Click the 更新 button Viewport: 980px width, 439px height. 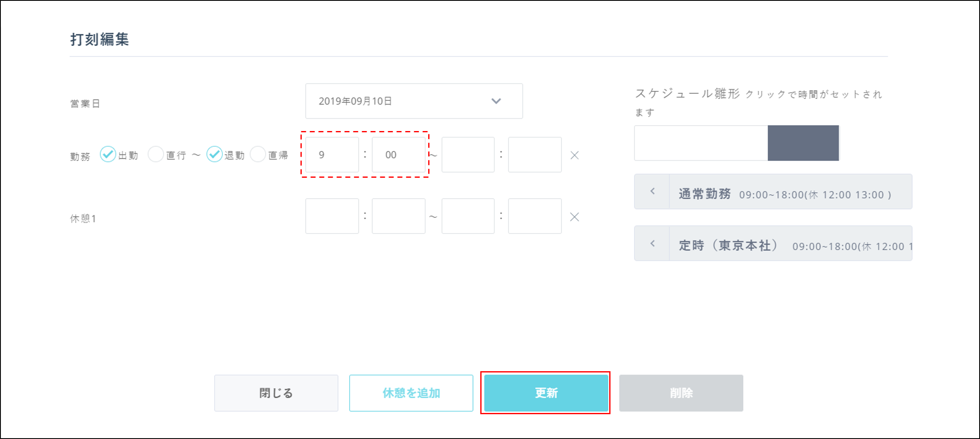coord(546,393)
